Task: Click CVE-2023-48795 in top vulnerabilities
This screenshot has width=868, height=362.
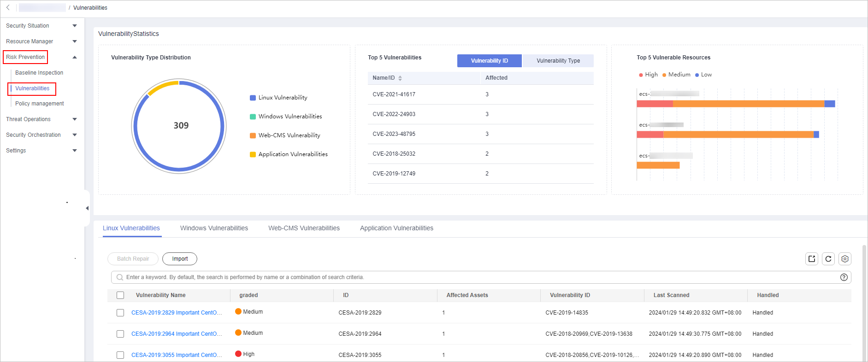Action: 394,134
